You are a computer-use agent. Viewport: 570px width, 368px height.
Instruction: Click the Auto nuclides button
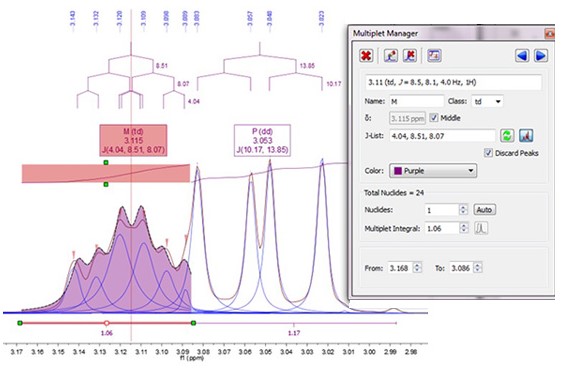484,210
